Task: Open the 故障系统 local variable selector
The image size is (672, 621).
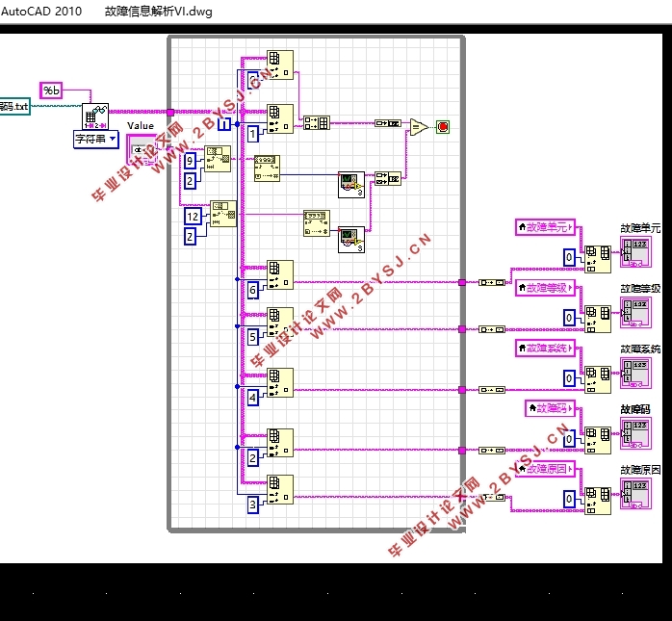Action: point(545,349)
